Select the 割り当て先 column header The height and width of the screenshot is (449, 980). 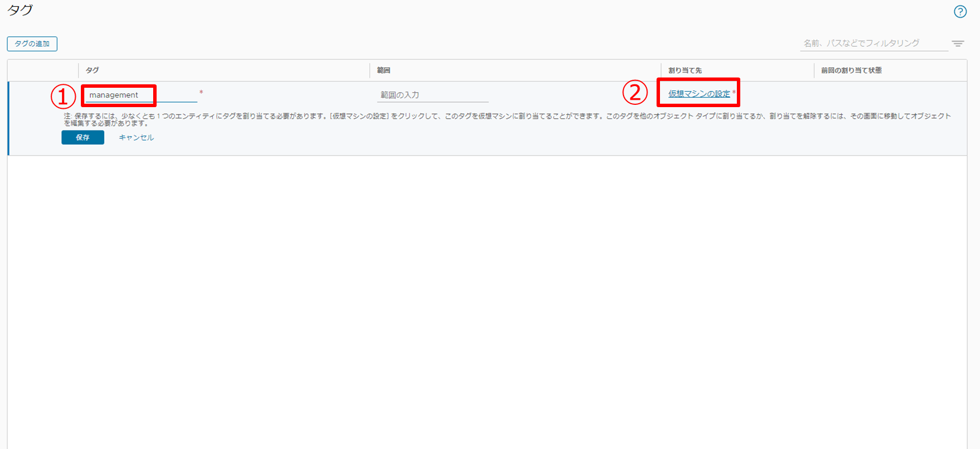pyautogui.click(x=684, y=70)
